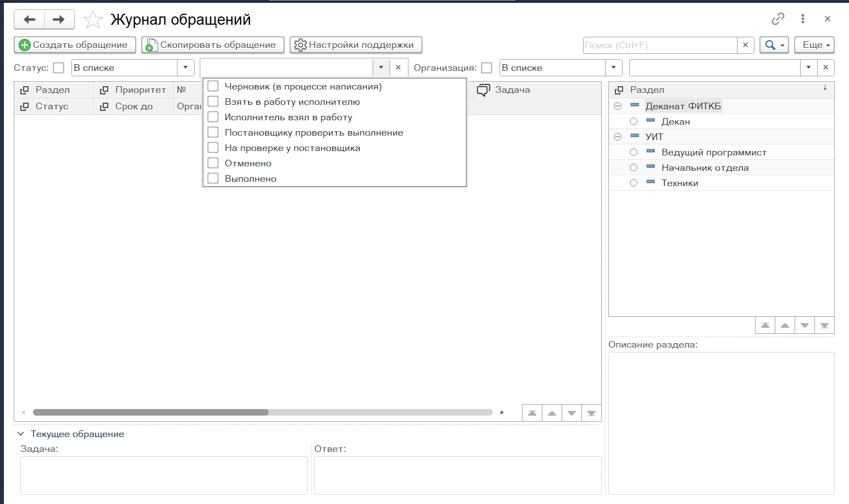Open the three-dot options menu

point(802,19)
